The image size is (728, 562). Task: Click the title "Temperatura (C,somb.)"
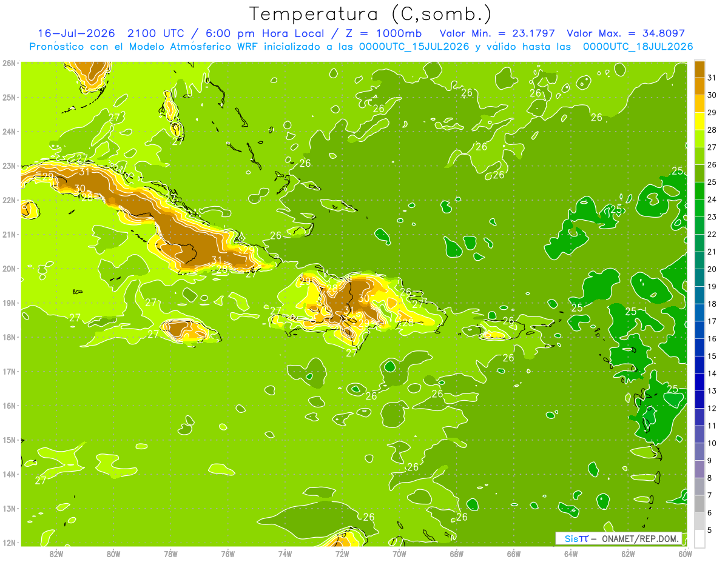click(x=371, y=14)
